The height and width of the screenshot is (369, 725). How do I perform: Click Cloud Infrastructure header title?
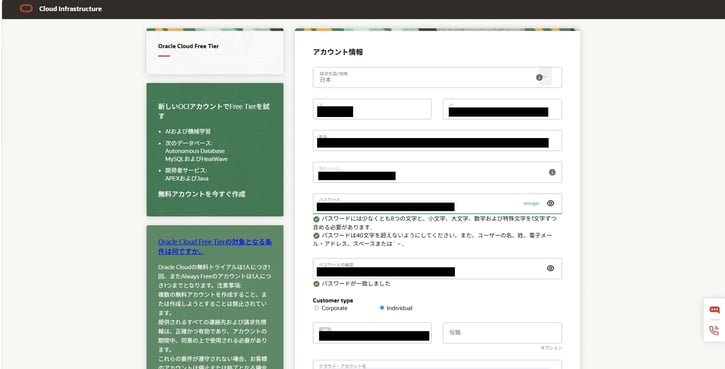tap(70, 9)
